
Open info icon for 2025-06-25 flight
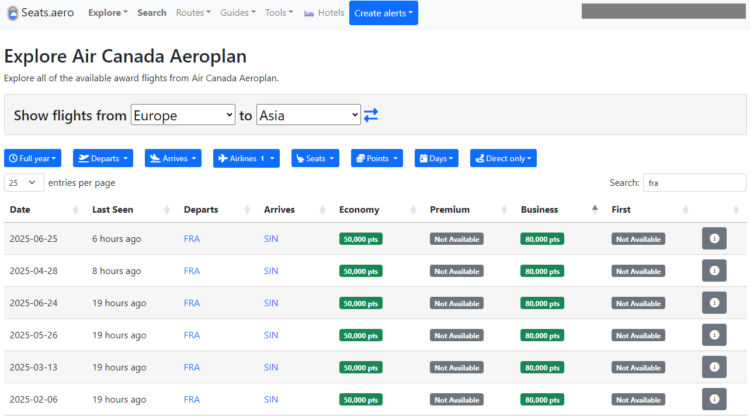coord(714,239)
